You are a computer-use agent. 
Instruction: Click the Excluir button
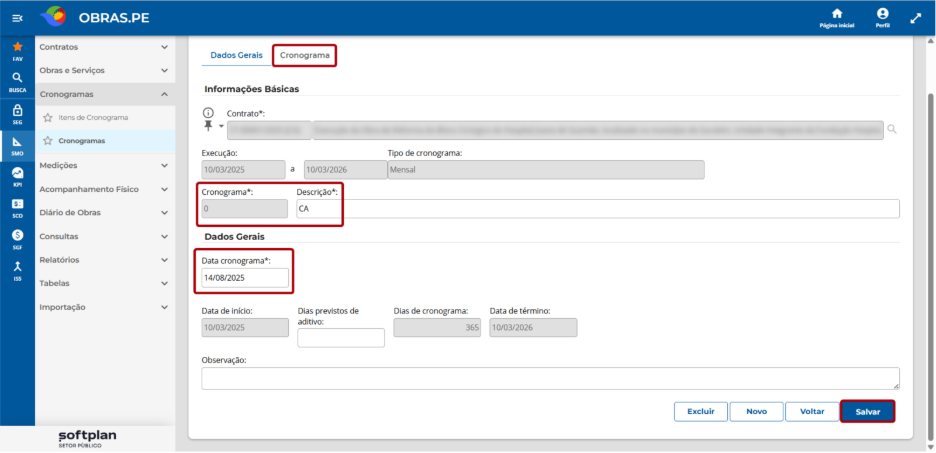701,412
